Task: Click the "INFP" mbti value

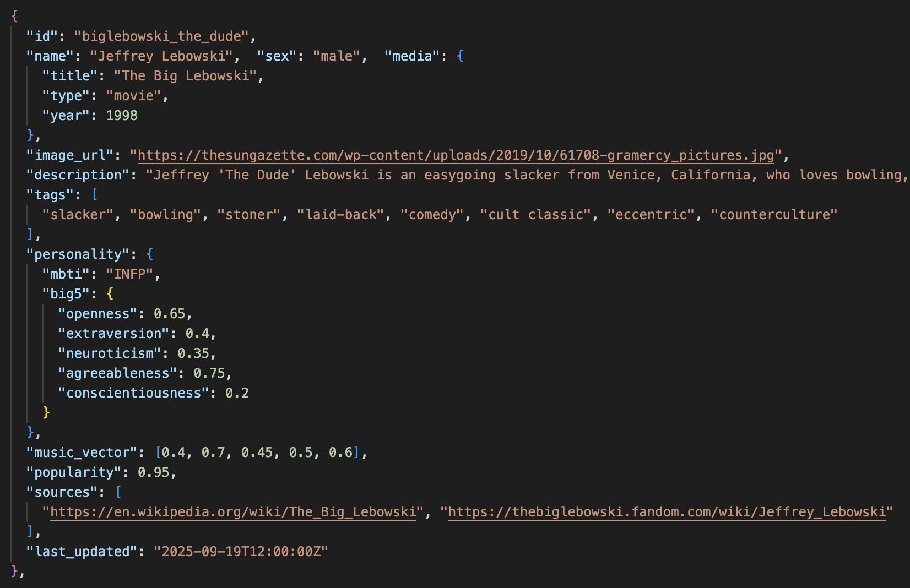Action: (129, 274)
